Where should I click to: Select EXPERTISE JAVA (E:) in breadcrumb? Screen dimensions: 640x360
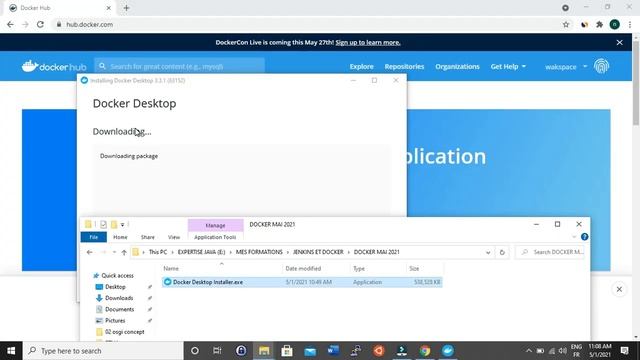pyautogui.click(x=201, y=252)
